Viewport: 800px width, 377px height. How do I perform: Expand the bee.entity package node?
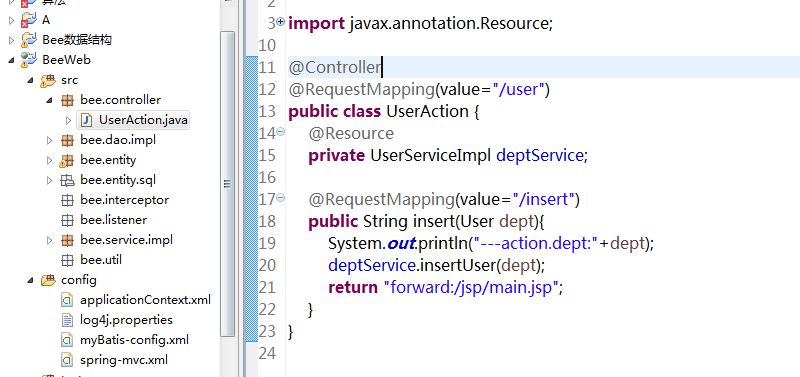click(49, 161)
